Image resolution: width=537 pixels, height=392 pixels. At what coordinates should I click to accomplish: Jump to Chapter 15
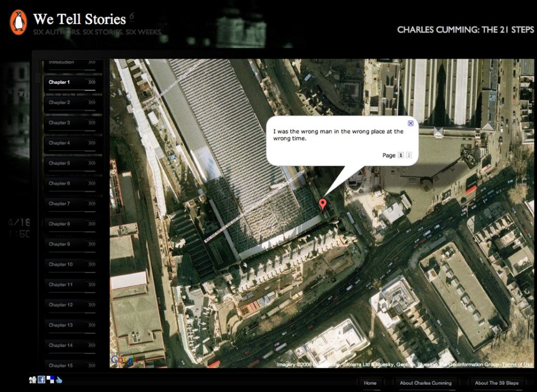(72, 364)
